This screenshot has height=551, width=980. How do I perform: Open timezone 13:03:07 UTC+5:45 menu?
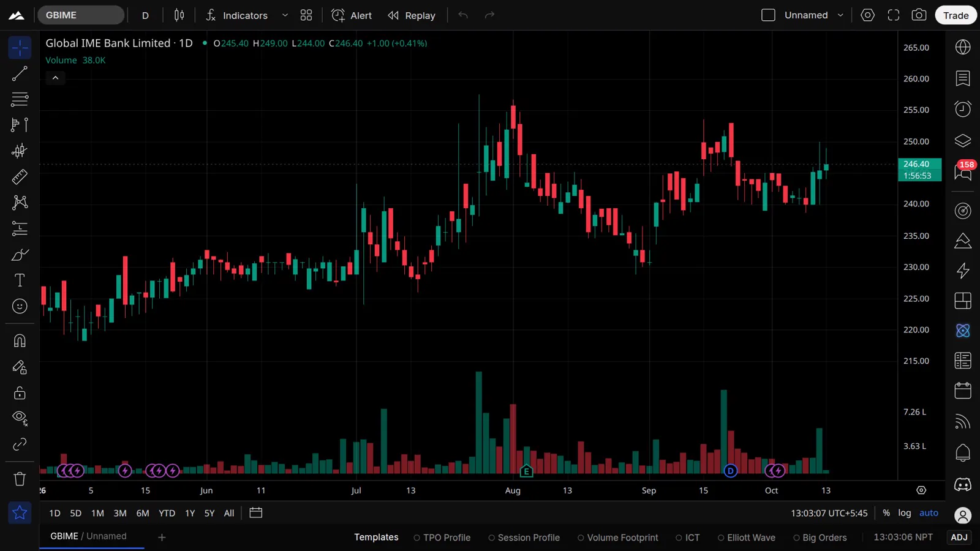point(829,513)
